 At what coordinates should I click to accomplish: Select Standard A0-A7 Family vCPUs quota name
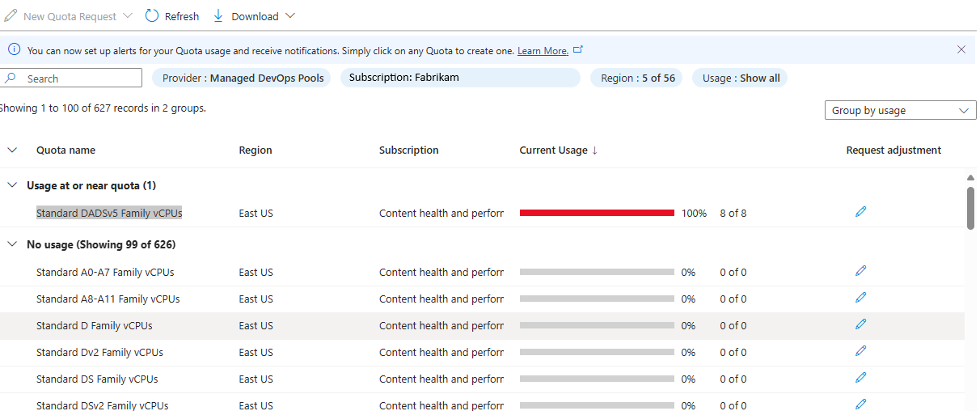(x=105, y=272)
